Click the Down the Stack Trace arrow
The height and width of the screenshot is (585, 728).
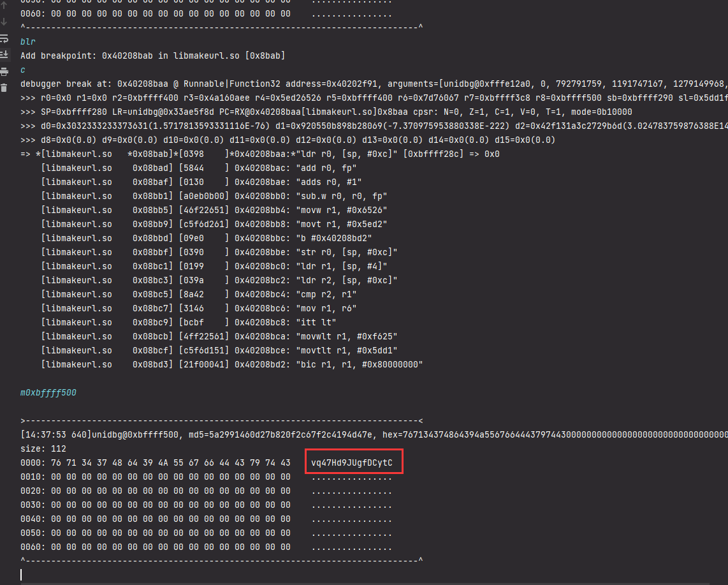[x=4, y=22]
